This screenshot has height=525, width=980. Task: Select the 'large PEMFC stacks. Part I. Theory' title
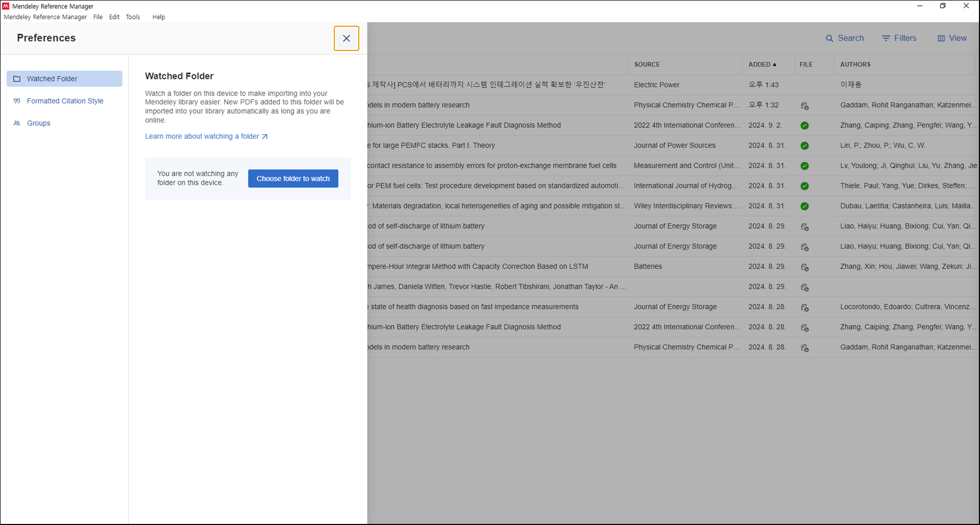431,146
